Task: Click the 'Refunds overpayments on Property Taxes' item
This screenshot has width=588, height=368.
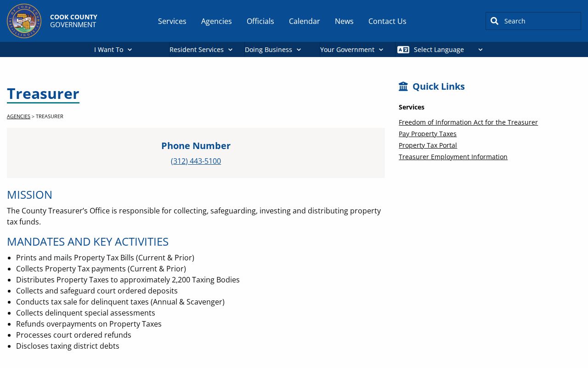Action: click(x=89, y=324)
